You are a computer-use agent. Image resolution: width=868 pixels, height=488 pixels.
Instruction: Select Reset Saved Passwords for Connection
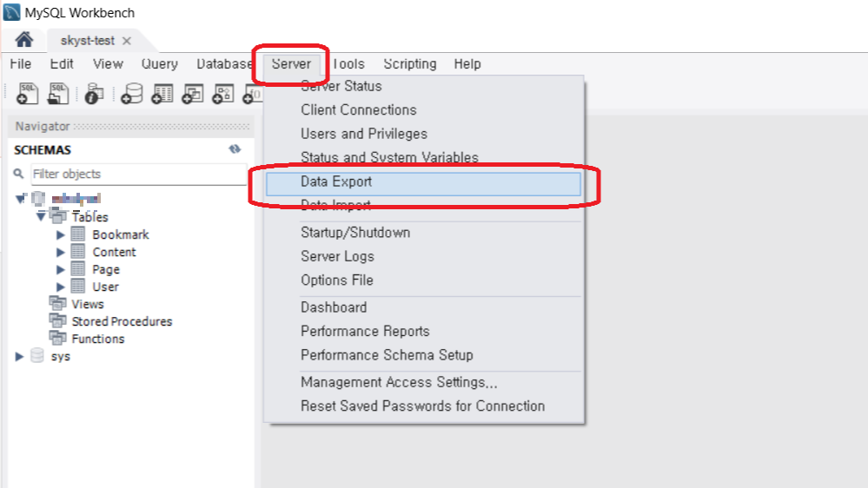[x=423, y=406]
